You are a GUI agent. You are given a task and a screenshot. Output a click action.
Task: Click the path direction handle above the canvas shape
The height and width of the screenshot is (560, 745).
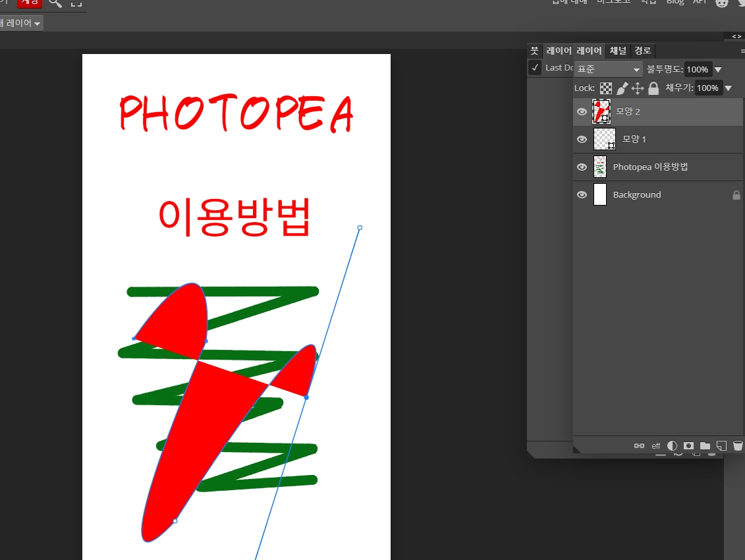click(360, 228)
